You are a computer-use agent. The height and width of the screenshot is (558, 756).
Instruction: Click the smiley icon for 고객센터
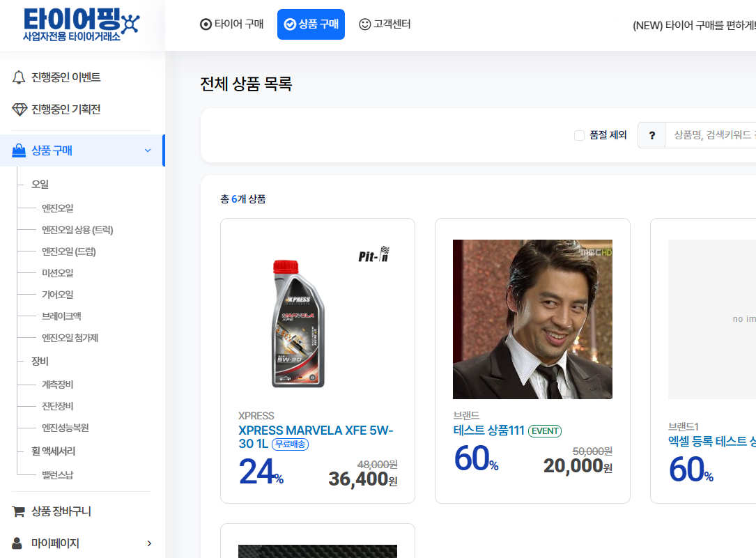click(364, 24)
